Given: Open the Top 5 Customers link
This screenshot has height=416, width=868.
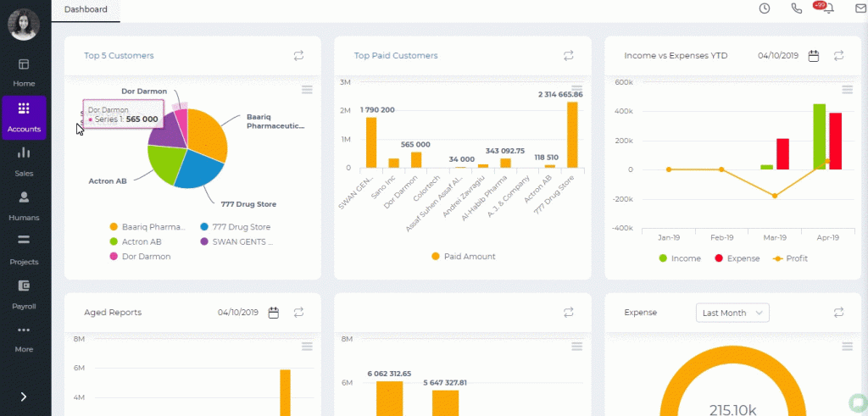Looking at the screenshot, I should click(x=119, y=55).
